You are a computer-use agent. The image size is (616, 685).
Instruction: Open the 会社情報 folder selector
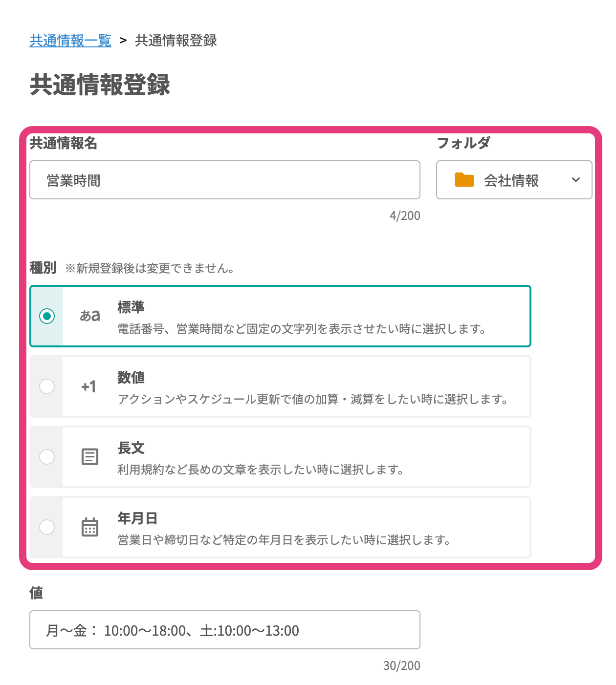[x=511, y=180]
